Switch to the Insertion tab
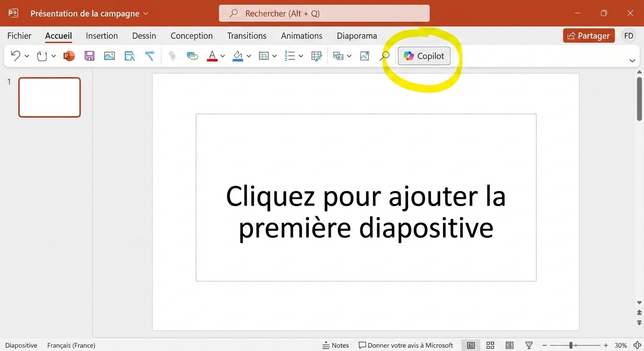 pyautogui.click(x=102, y=36)
